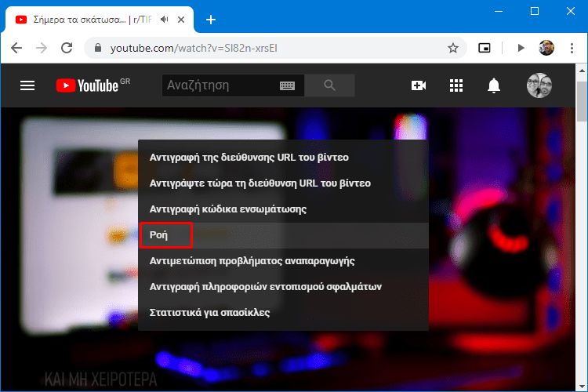Bookmark this page with the star icon
This screenshot has width=588, height=392.
pyautogui.click(x=453, y=48)
